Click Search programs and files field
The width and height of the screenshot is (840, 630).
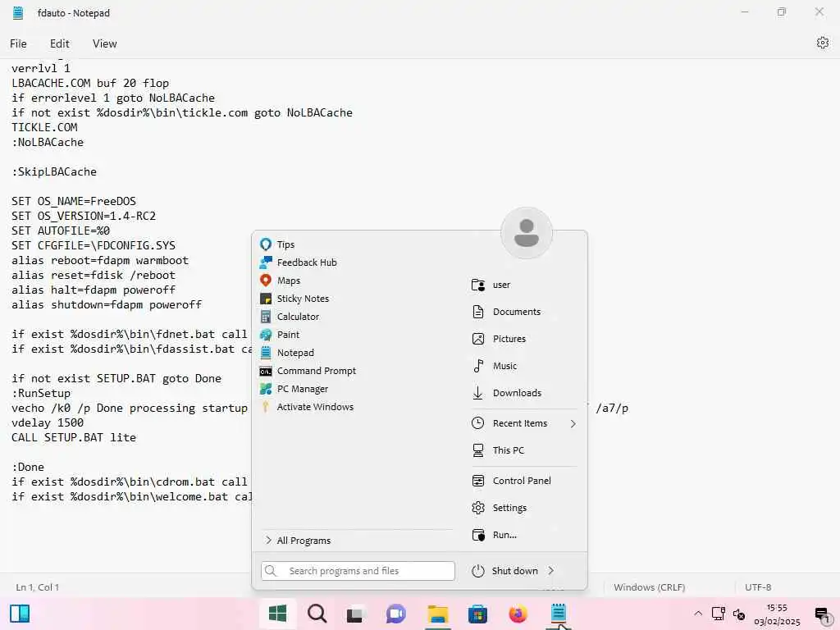click(x=358, y=571)
